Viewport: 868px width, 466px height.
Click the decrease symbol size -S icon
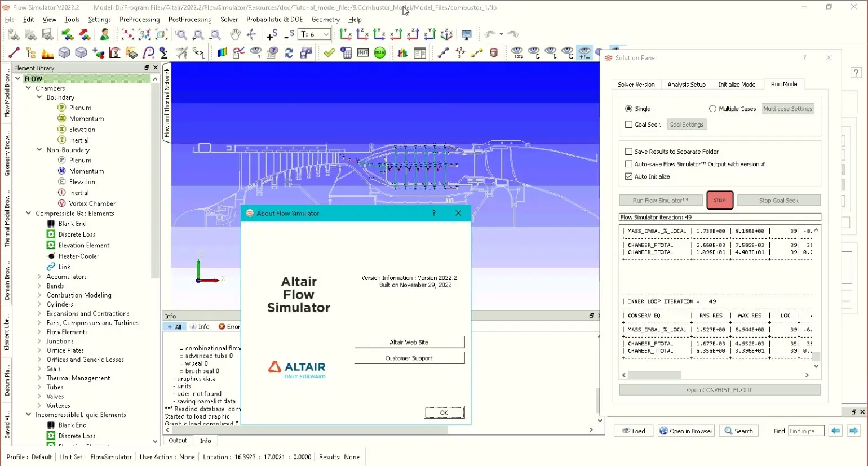289,35
